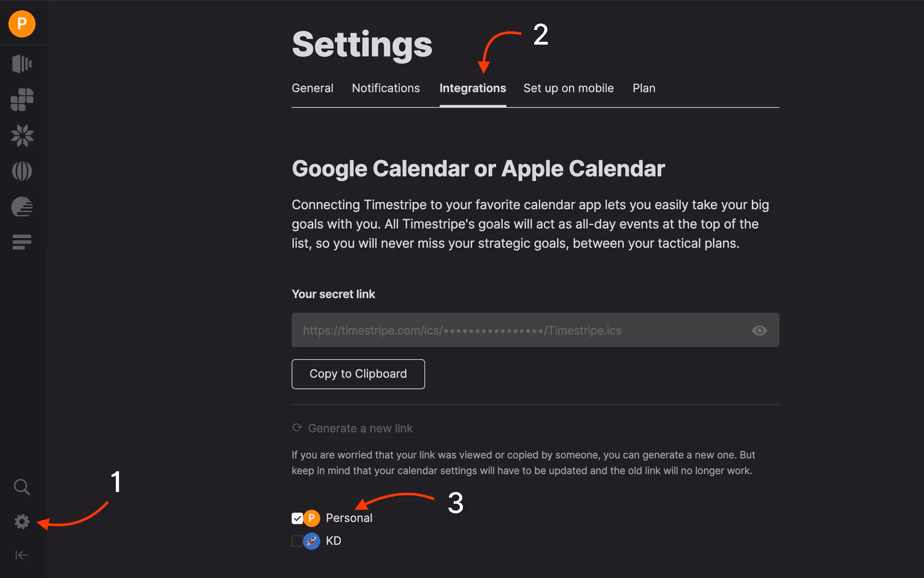The width and height of the screenshot is (924, 578).
Task: Switch to the Set up on mobile tab
Action: pos(568,88)
